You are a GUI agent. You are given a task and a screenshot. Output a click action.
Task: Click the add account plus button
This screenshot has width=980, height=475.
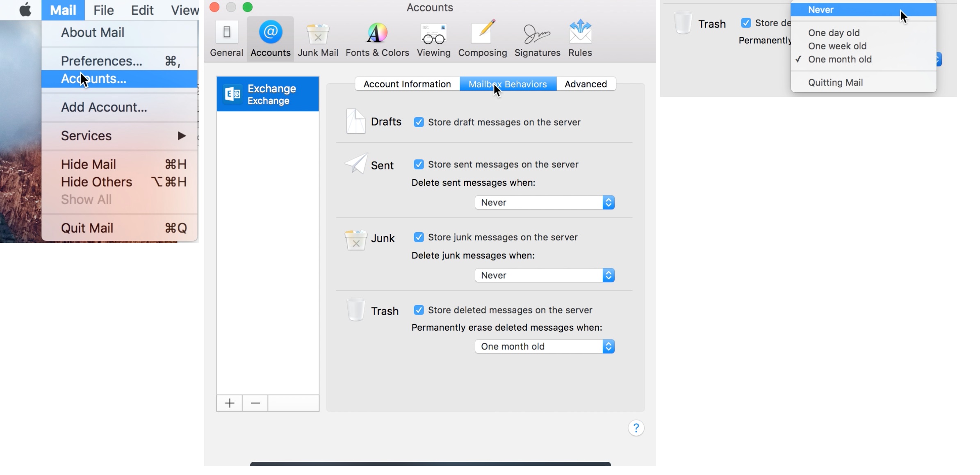(229, 403)
